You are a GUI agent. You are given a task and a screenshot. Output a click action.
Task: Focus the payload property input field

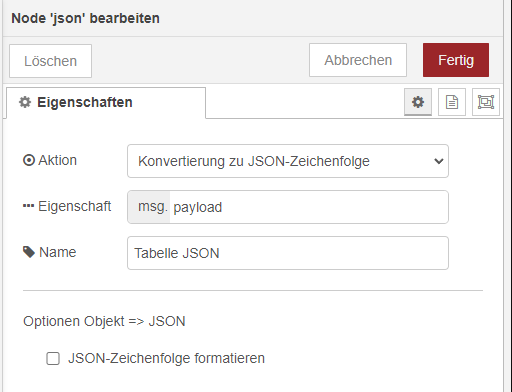(309, 207)
